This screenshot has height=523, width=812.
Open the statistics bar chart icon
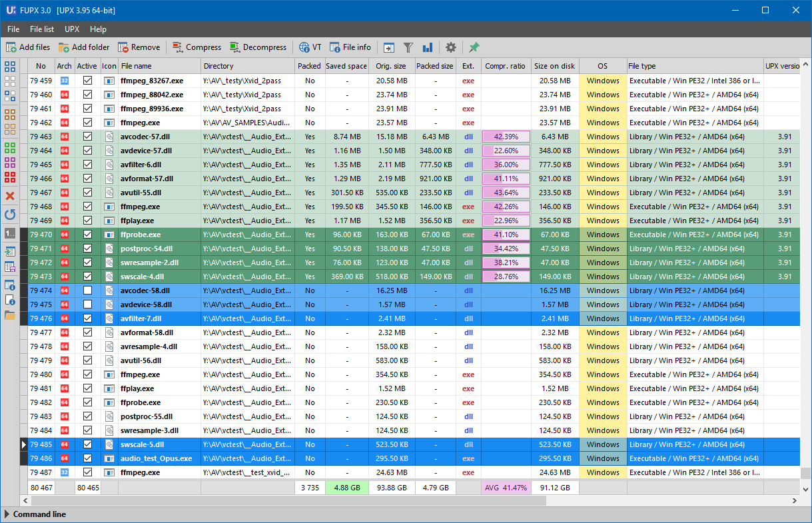point(427,47)
